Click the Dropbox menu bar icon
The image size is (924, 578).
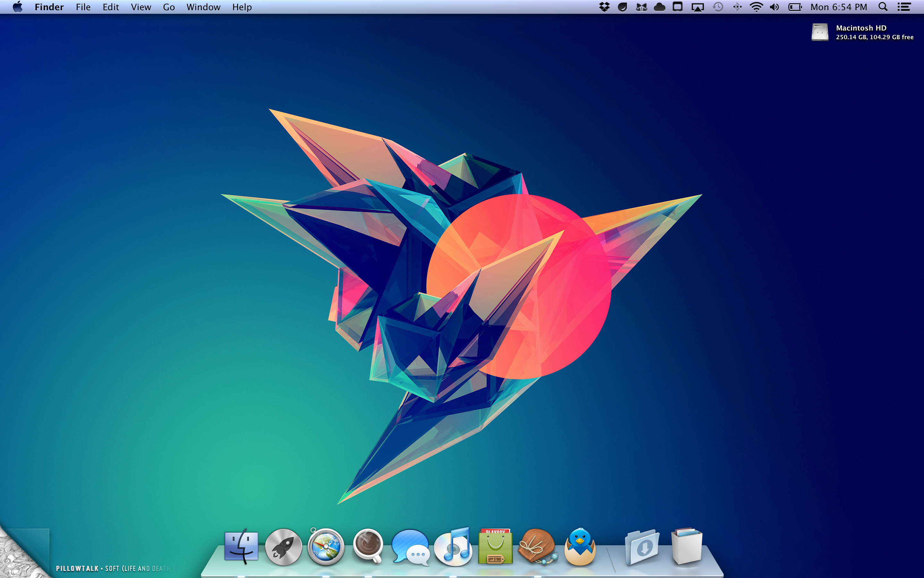pyautogui.click(x=604, y=7)
